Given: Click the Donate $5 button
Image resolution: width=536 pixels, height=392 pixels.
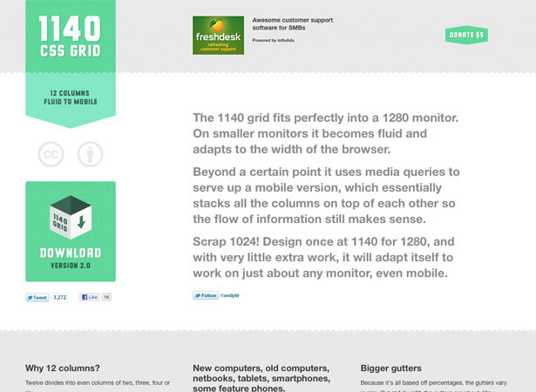Looking at the screenshot, I should click(x=466, y=35).
